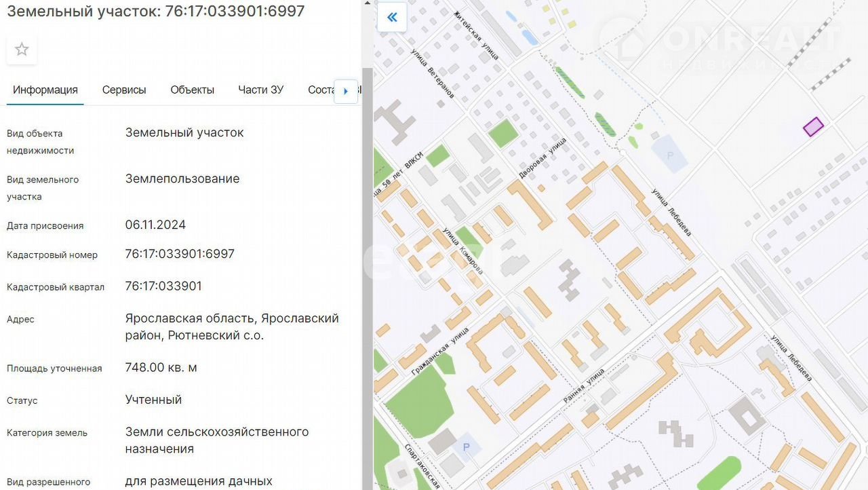Switch to the Сервисы tab
The image size is (868, 490).
[124, 90]
